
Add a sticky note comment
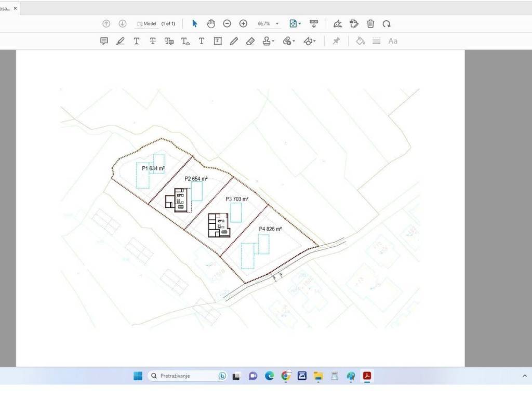coord(104,41)
